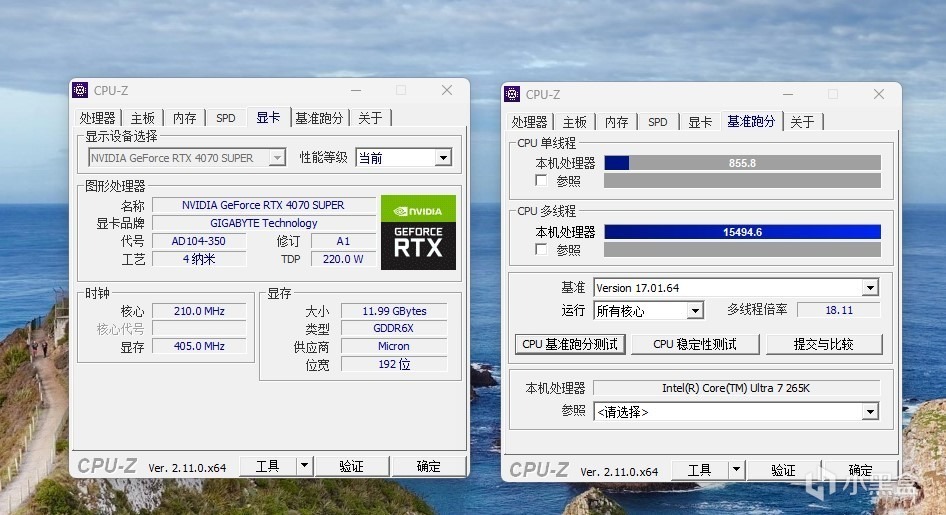Minimize the left CPU-Z window

coord(356,90)
